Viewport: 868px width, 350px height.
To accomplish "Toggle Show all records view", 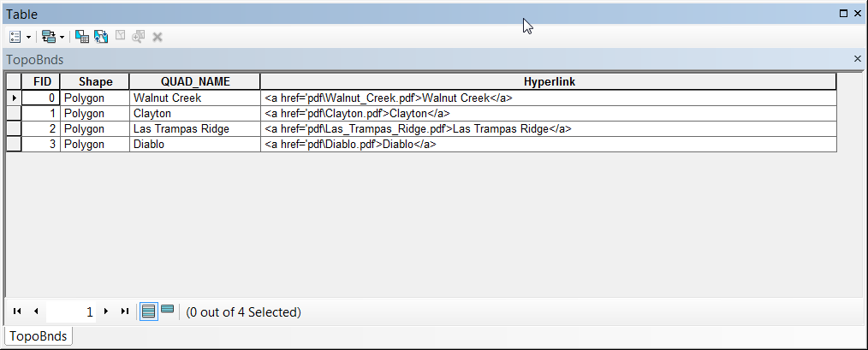I will tap(148, 311).
